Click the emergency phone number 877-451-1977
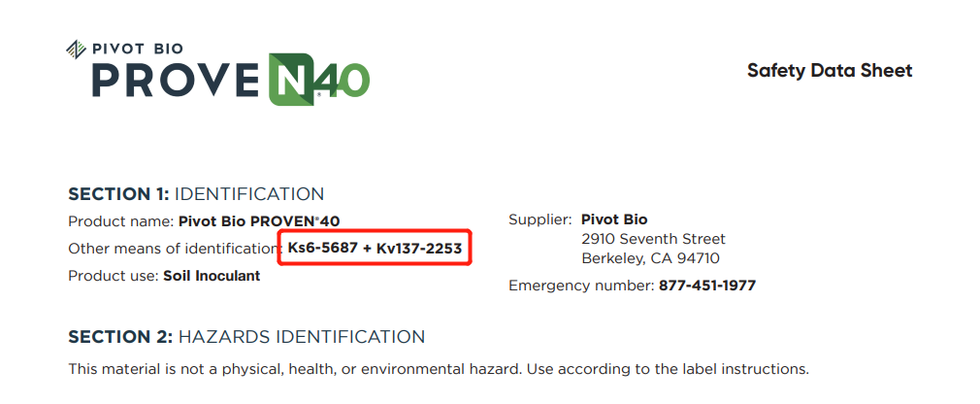This screenshot has width=980, height=404. 707,286
